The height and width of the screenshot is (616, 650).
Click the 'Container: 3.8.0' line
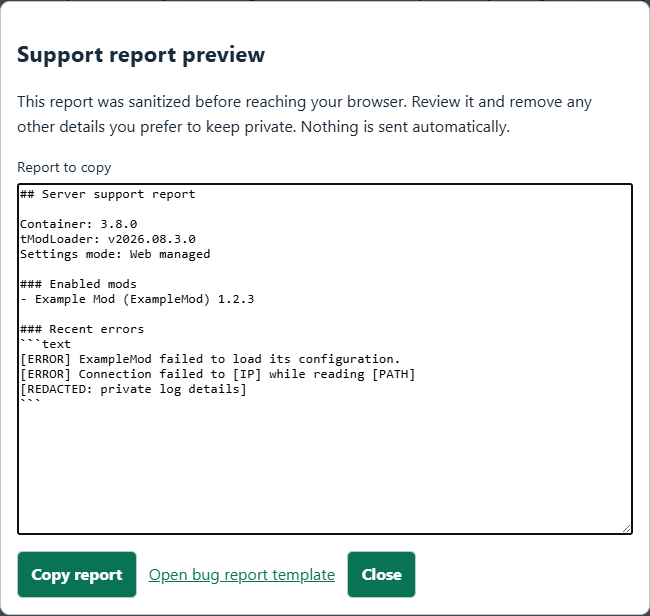pyautogui.click(x=79, y=224)
